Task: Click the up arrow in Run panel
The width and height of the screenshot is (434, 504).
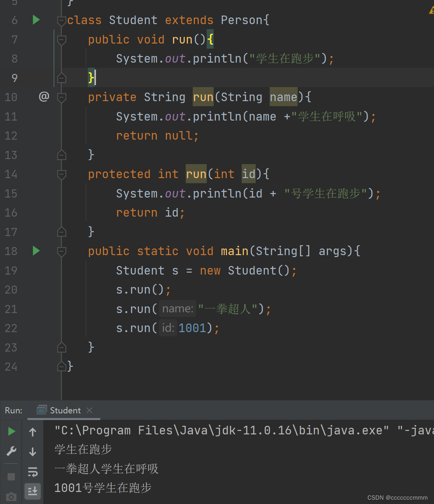Action: click(33, 432)
